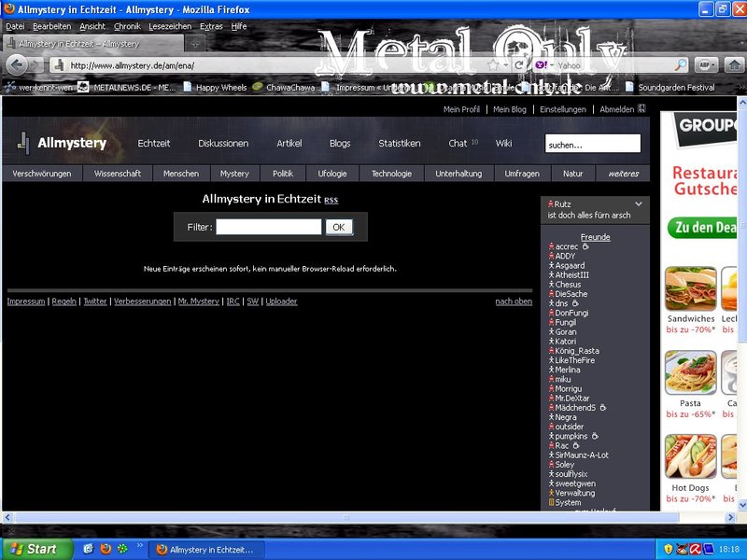Click the Adblock Plus ABP toolbar icon

(x=706, y=64)
